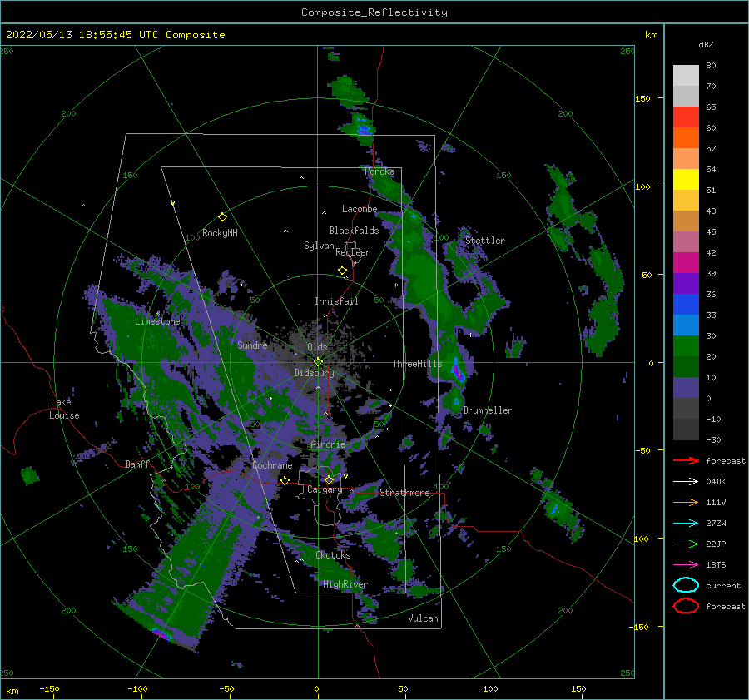The width and height of the screenshot is (749, 700).
Task: Click the Limestone label
Action: [157, 321]
